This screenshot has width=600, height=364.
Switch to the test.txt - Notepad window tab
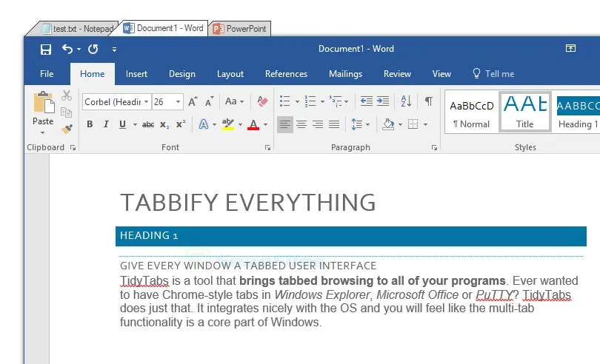tap(77, 29)
